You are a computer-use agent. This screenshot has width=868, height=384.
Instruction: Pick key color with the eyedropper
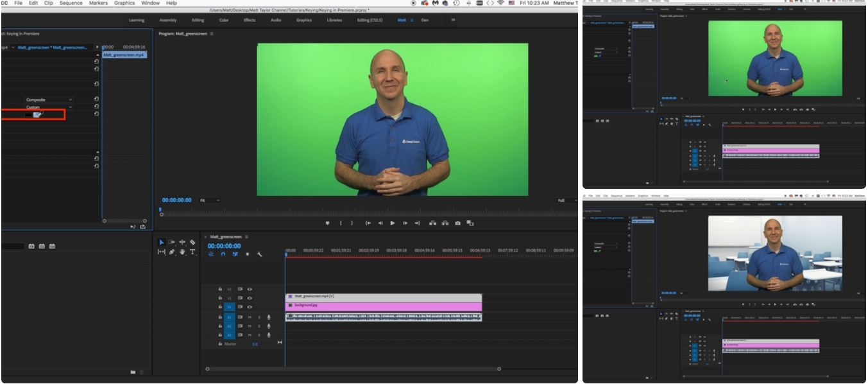coord(37,115)
